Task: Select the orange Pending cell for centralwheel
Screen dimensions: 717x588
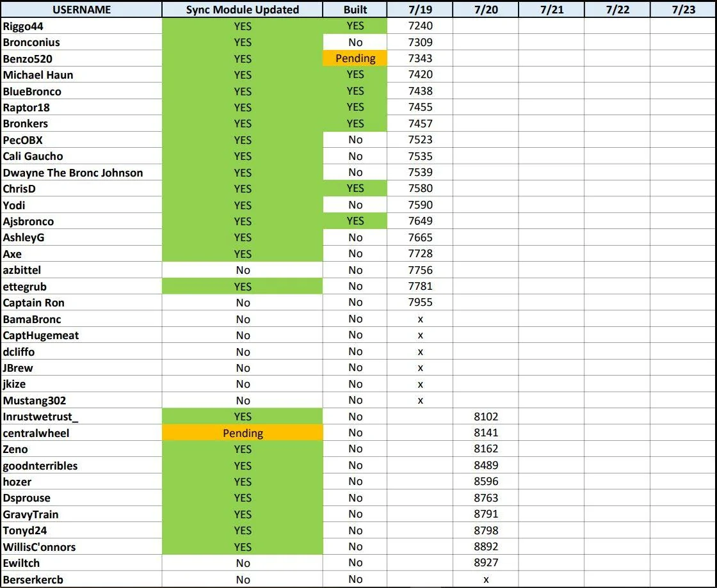Action: point(243,433)
